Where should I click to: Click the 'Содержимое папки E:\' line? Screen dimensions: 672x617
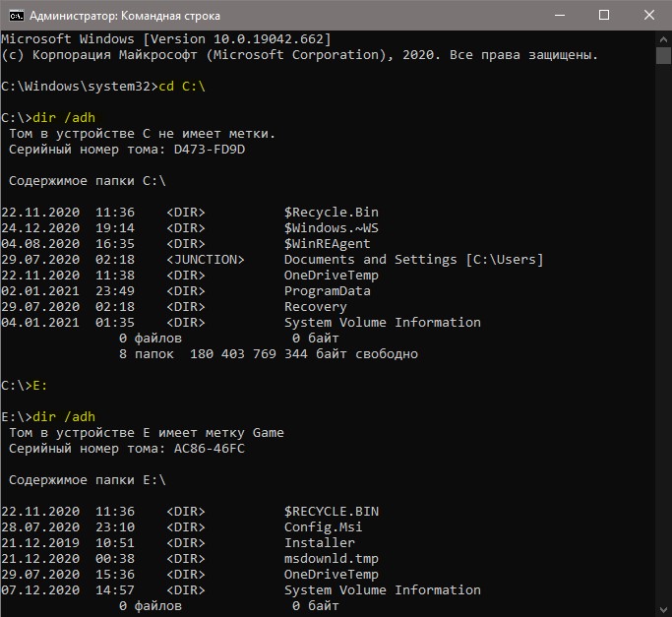point(88,480)
